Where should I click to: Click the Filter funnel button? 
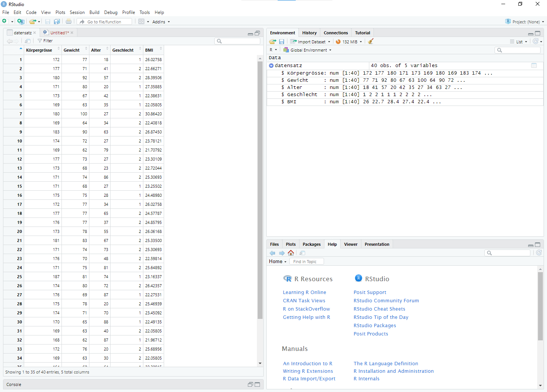point(45,41)
